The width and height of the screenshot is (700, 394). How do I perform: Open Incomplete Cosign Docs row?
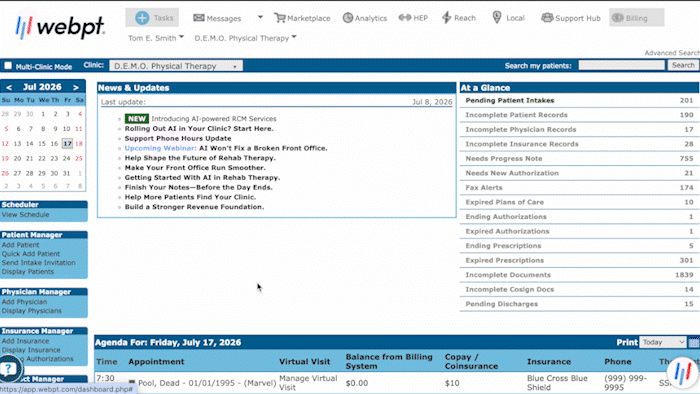[579, 290]
